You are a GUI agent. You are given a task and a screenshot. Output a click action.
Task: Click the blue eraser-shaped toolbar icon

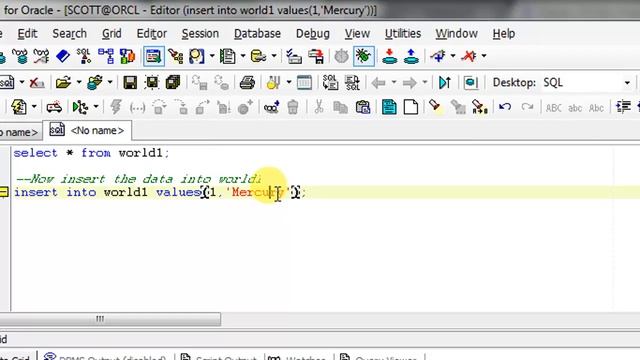coord(63,56)
